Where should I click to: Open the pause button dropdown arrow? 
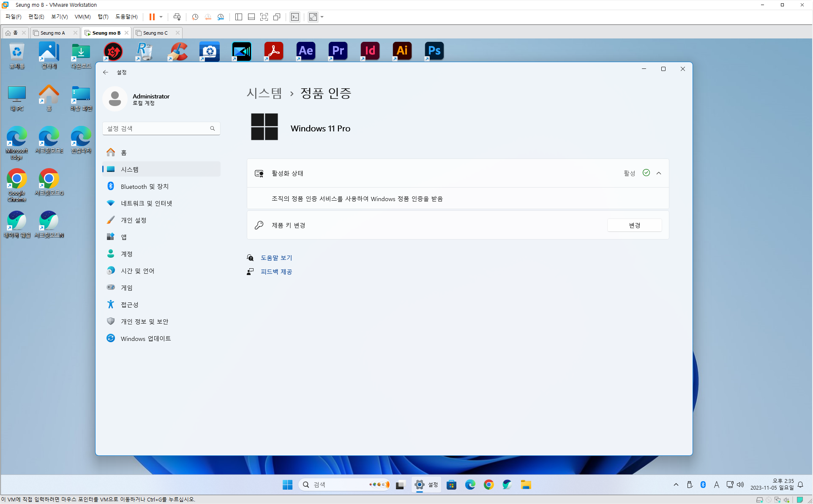[161, 17]
